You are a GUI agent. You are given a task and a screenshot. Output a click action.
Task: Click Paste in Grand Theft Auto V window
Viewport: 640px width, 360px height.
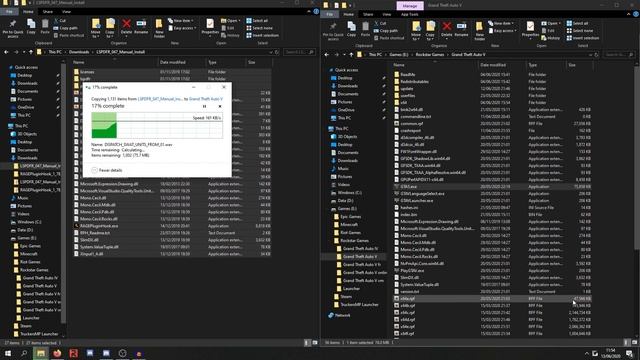pyautogui.click(x=365, y=29)
